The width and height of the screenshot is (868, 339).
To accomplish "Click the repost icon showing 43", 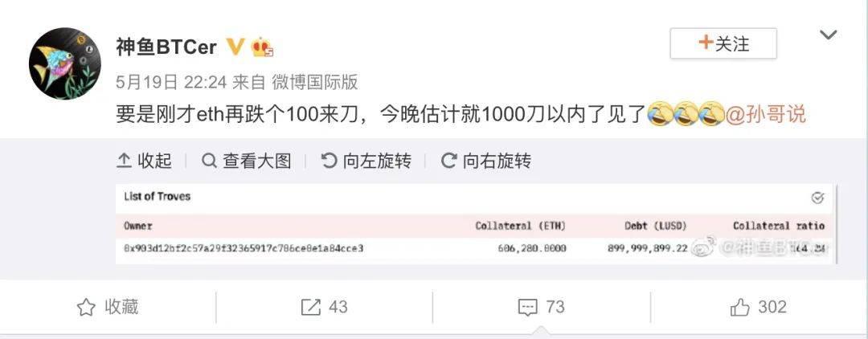I will (x=310, y=307).
